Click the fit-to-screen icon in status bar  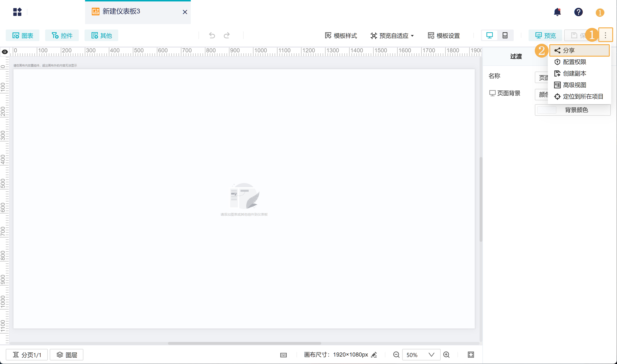[x=471, y=355]
